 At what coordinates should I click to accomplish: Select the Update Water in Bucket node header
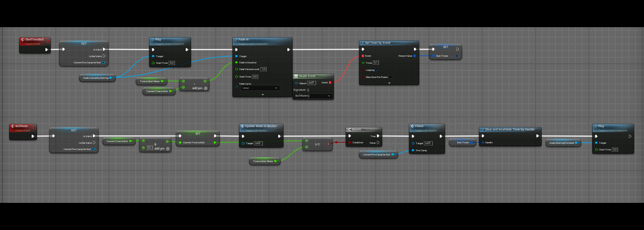(261, 126)
